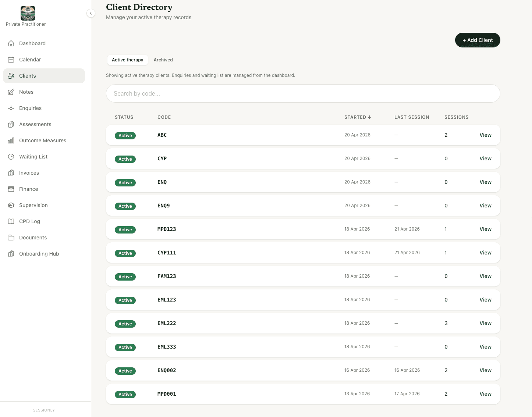The image size is (532, 417).
Task: Open Enquiries in the sidebar
Action: point(44,108)
